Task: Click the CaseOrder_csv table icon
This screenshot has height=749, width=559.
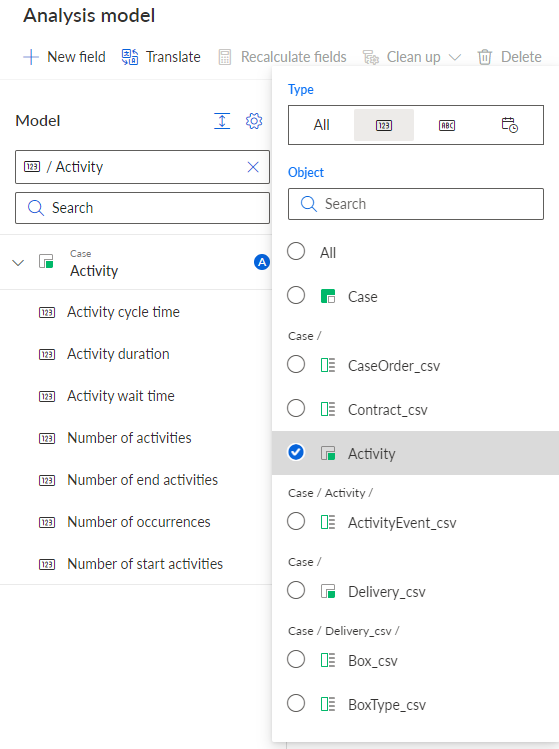Action: click(328, 365)
